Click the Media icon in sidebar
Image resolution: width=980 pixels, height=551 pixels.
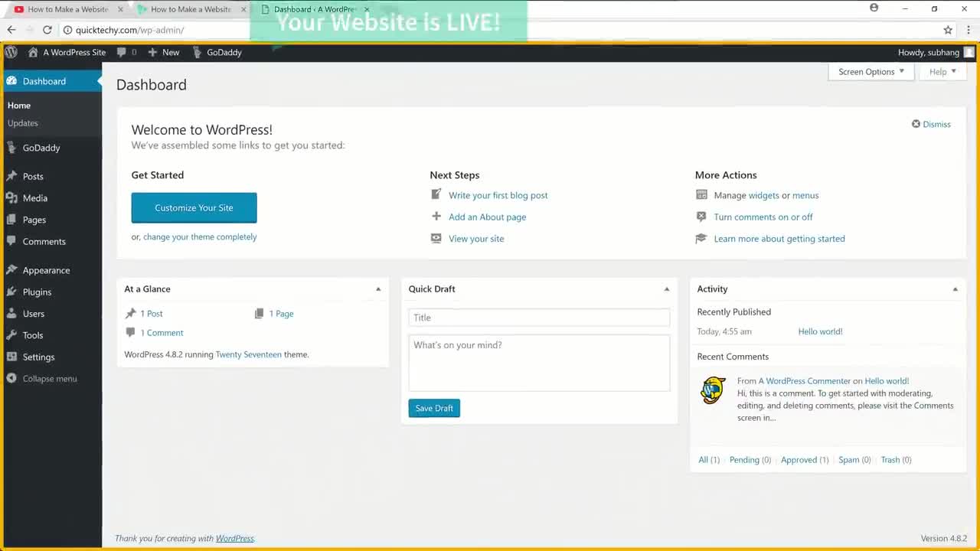click(x=11, y=198)
